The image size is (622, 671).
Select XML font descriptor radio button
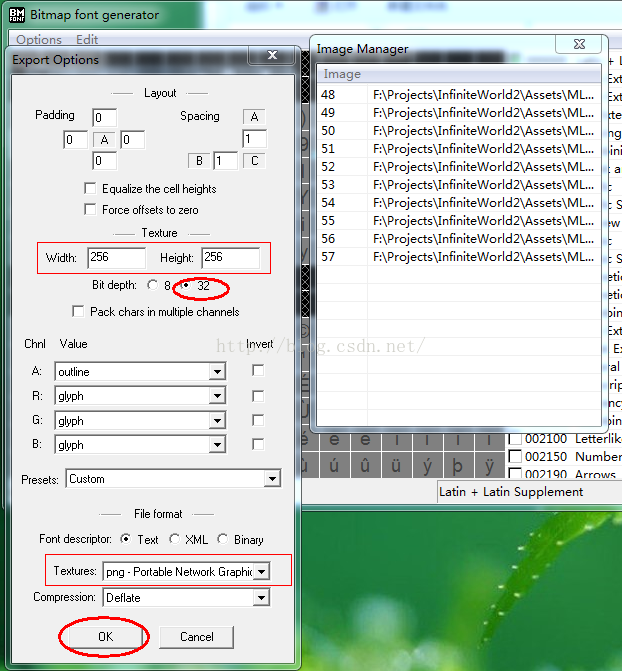[174, 539]
